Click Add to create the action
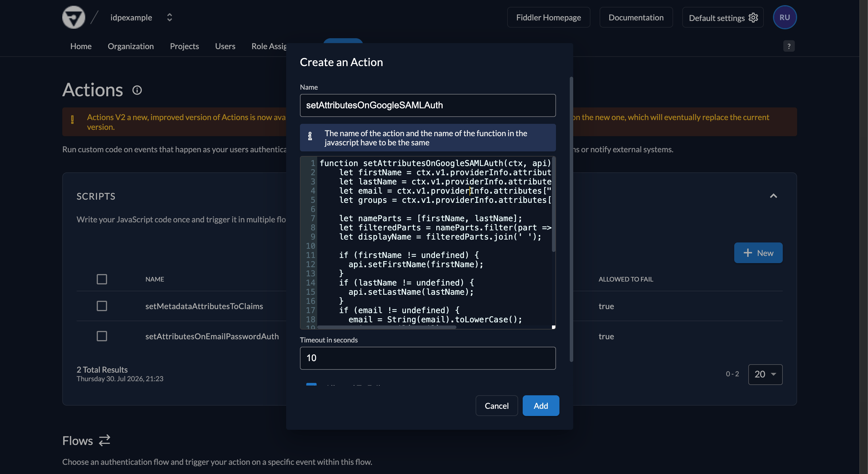This screenshot has height=474, width=868. (x=540, y=406)
